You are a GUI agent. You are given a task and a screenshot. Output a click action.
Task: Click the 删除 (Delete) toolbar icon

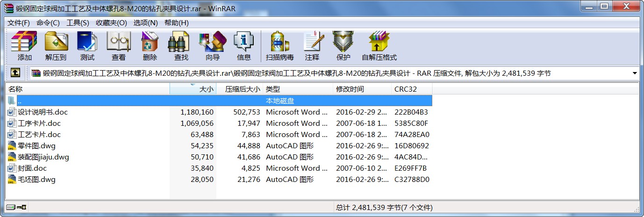point(150,46)
